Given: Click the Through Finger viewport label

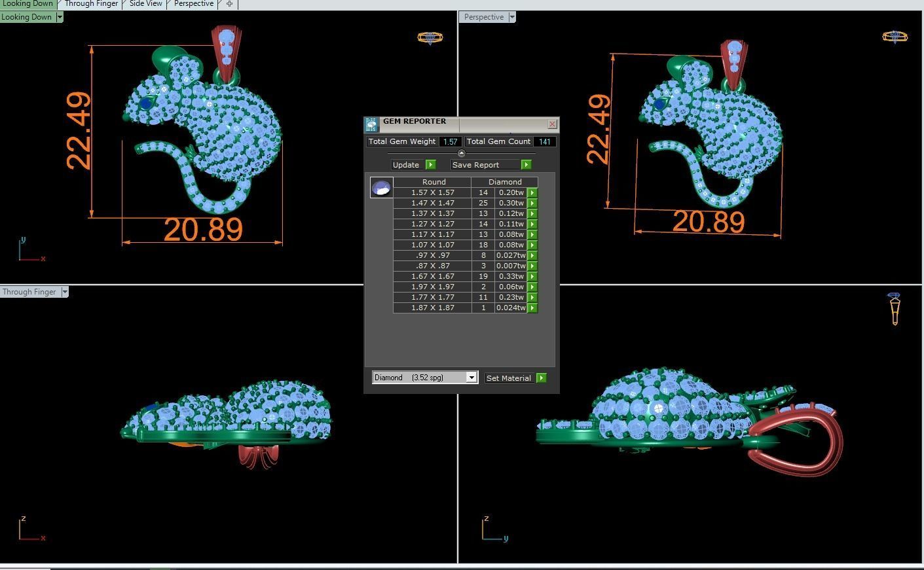Looking at the screenshot, I should (30, 292).
